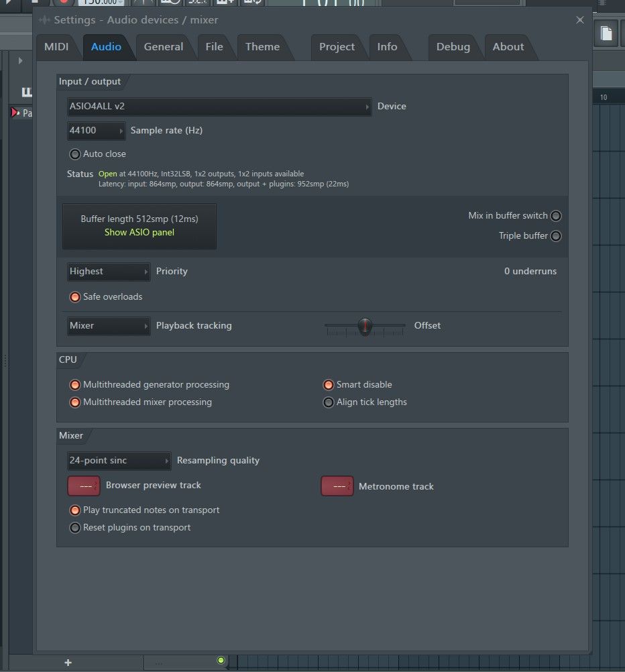Toggle Multithreaded generator processing
This screenshot has height=672, width=625.
pos(75,385)
